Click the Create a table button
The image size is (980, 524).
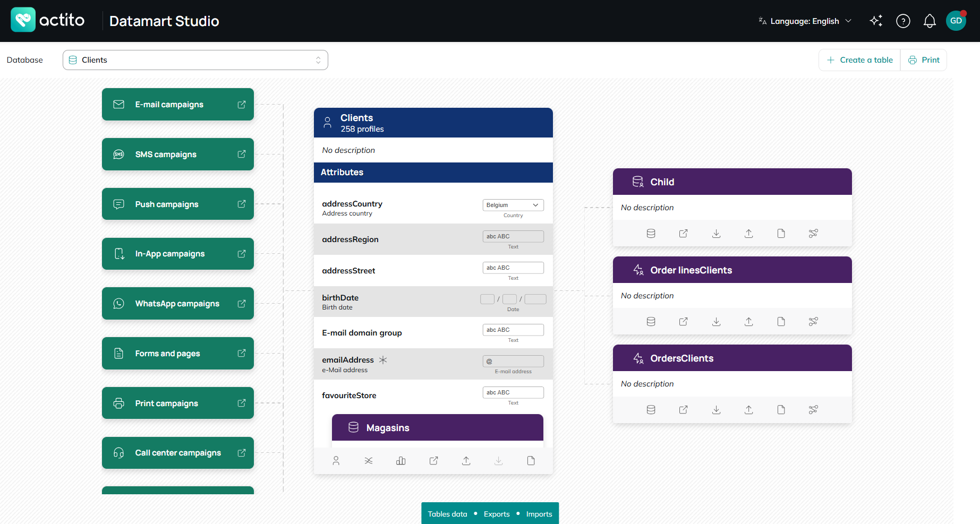point(859,60)
